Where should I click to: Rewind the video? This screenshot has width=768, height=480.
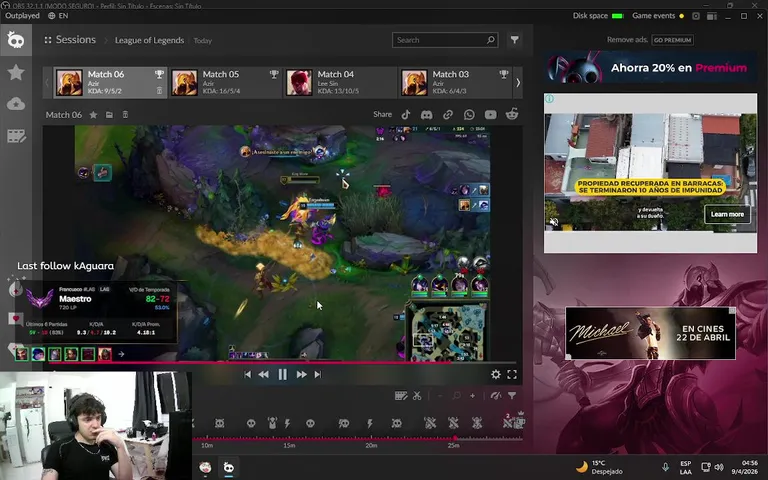(x=264, y=374)
